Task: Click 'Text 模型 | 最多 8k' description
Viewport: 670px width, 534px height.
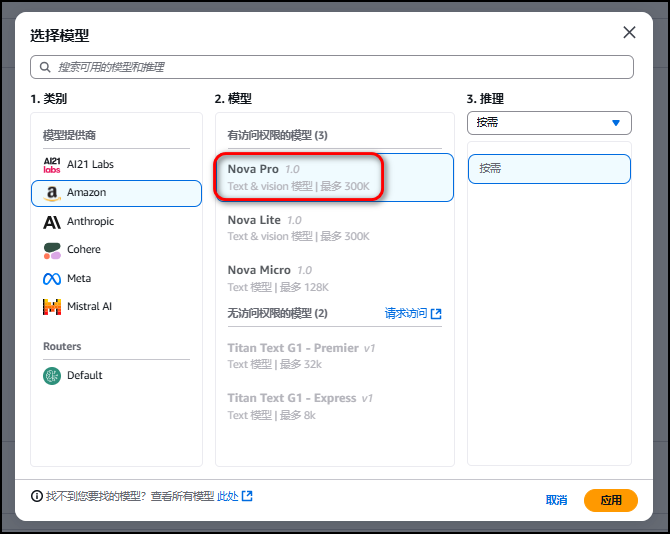Action: (272, 415)
